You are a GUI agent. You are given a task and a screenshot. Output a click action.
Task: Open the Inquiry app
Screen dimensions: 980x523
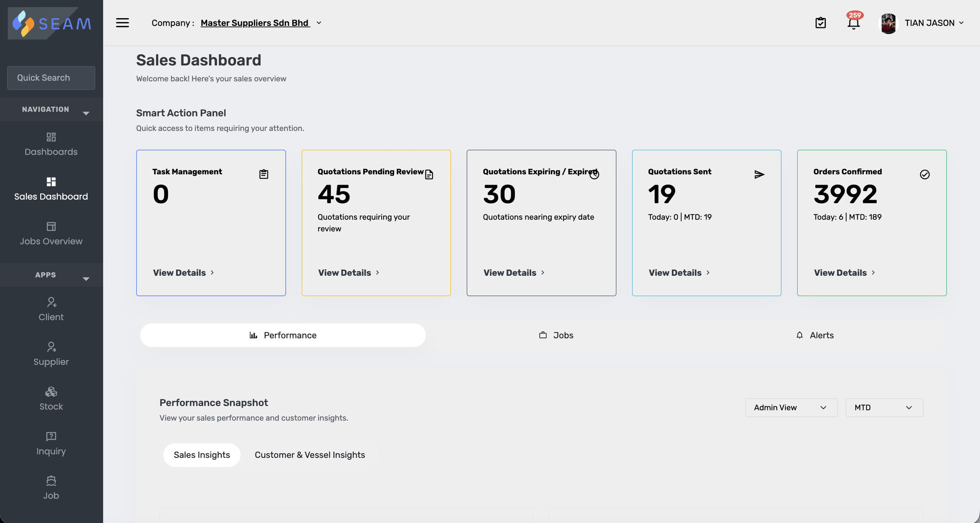point(51,444)
